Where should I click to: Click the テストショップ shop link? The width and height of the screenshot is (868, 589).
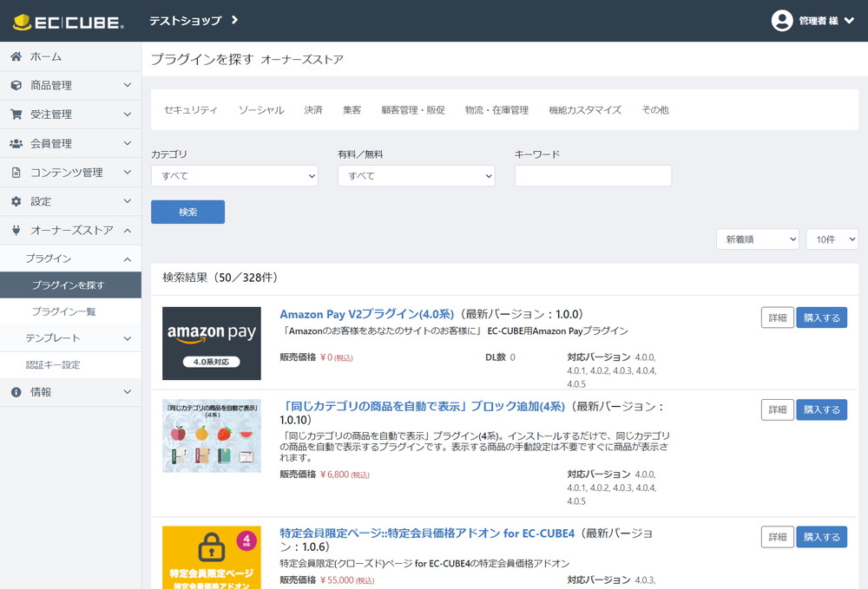tap(186, 21)
